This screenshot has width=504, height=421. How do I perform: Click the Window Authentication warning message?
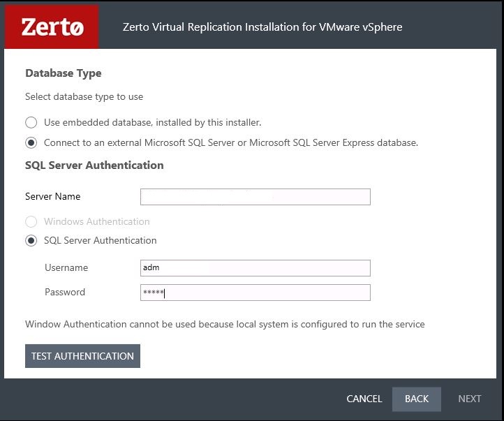[225, 324]
